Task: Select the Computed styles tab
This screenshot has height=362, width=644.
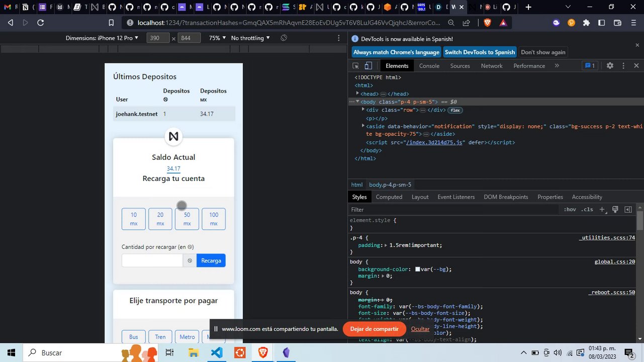Action: (389, 197)
